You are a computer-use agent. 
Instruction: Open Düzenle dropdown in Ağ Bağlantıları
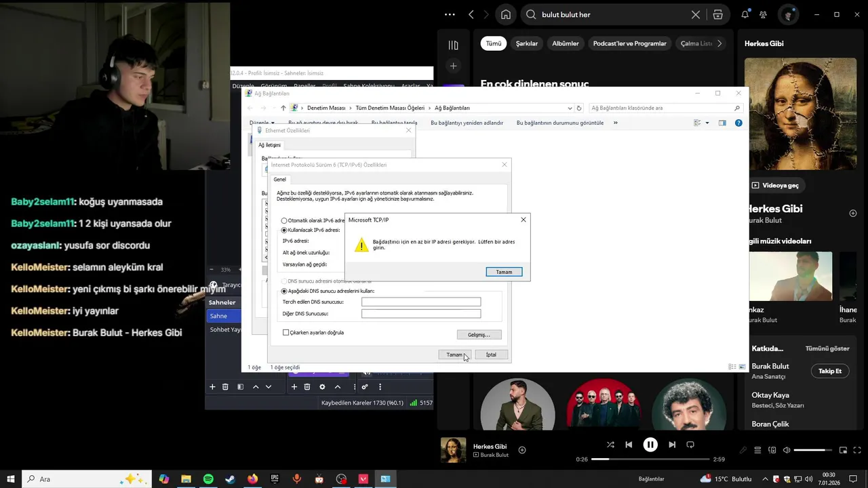click(x=262, y=123)
